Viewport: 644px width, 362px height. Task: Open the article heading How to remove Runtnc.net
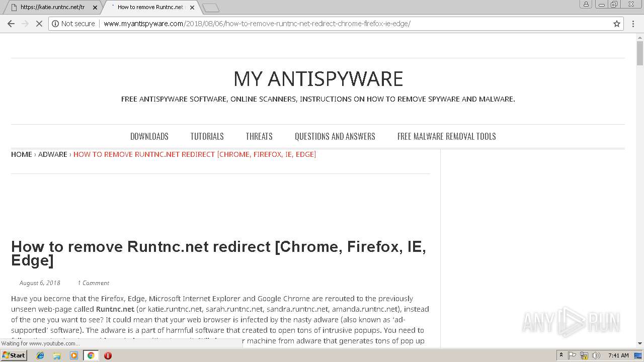coord(219,253)
